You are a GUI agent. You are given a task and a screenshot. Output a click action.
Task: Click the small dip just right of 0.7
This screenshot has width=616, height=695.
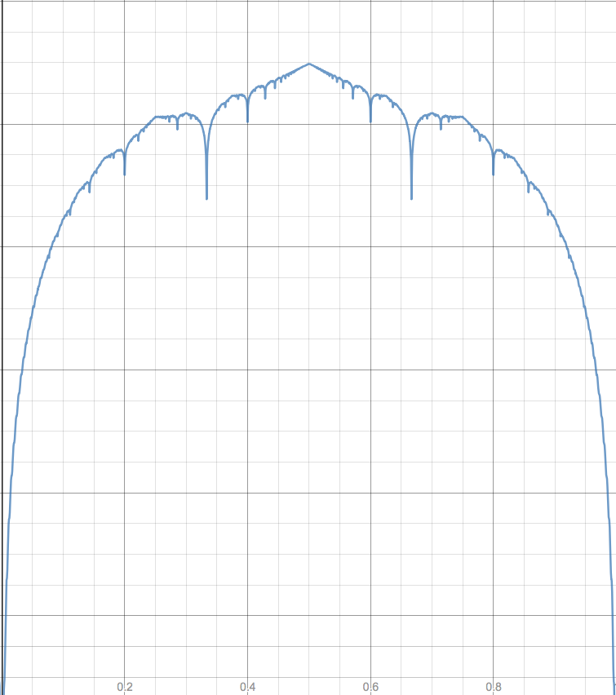pos(441,127)
